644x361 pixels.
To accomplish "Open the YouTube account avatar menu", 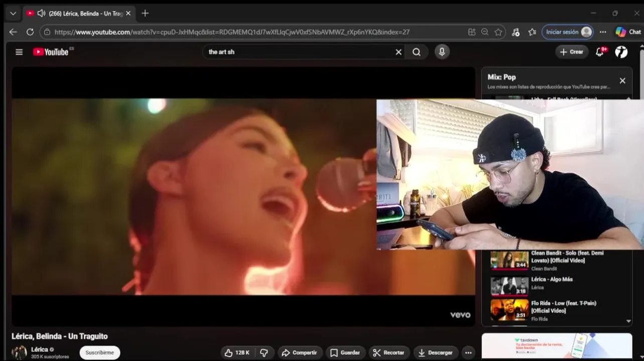I will [621, 52].
